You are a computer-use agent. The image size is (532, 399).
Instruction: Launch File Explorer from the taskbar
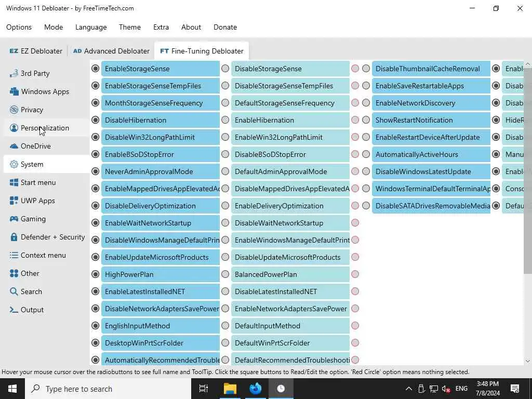click(x=230, y=389)
